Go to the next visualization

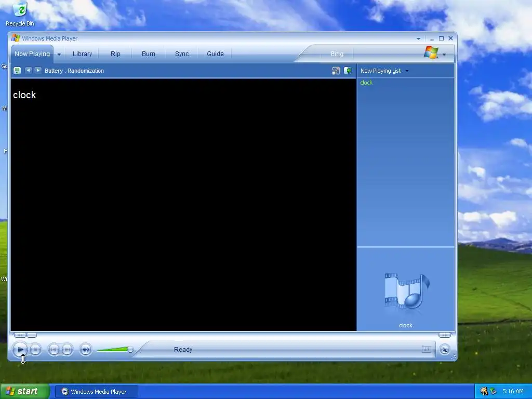pos(37,71)
